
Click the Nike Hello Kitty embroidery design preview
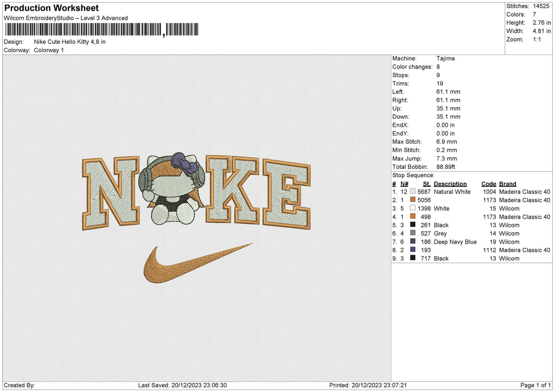[196, 217]
